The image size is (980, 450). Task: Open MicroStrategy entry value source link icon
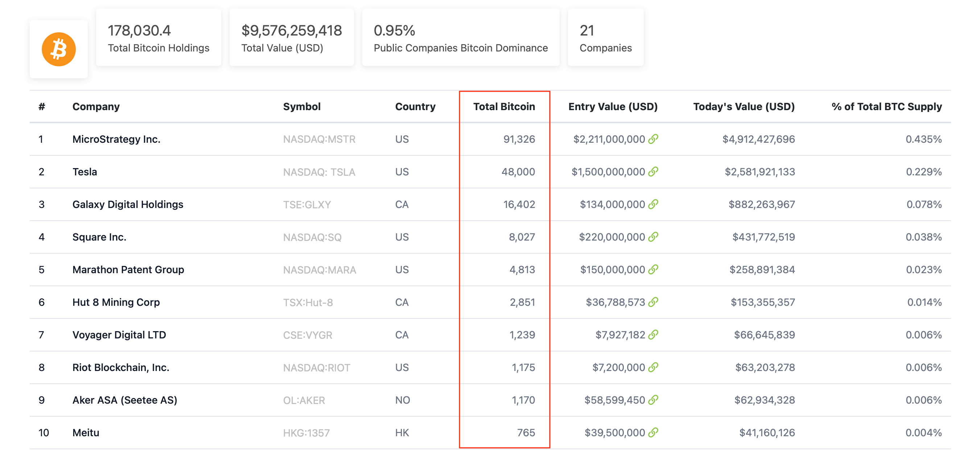(x=653, y=139)
